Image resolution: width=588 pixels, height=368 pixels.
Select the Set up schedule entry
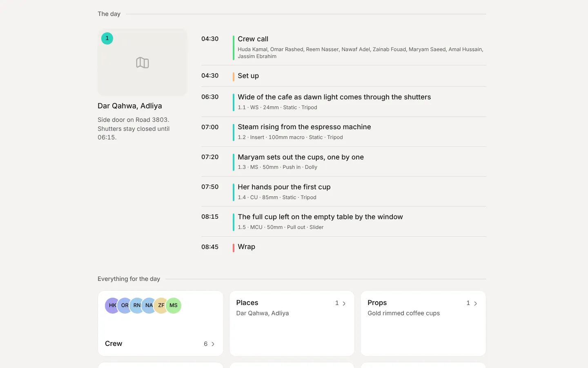(x=344, y=76)
